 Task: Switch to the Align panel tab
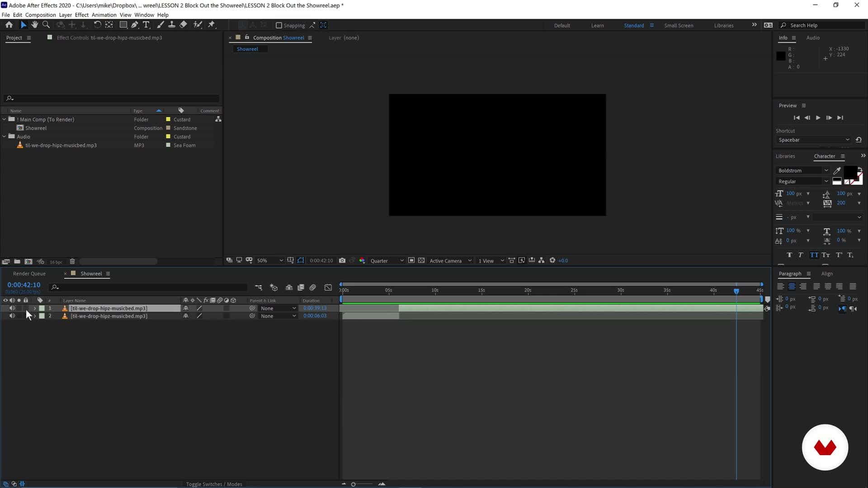coord(827,274)
